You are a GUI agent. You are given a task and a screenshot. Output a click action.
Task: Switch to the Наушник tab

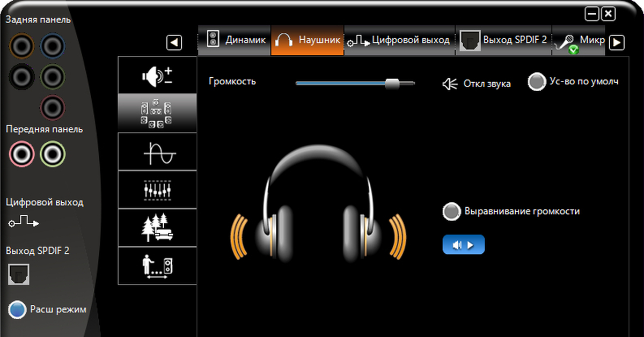308,40
